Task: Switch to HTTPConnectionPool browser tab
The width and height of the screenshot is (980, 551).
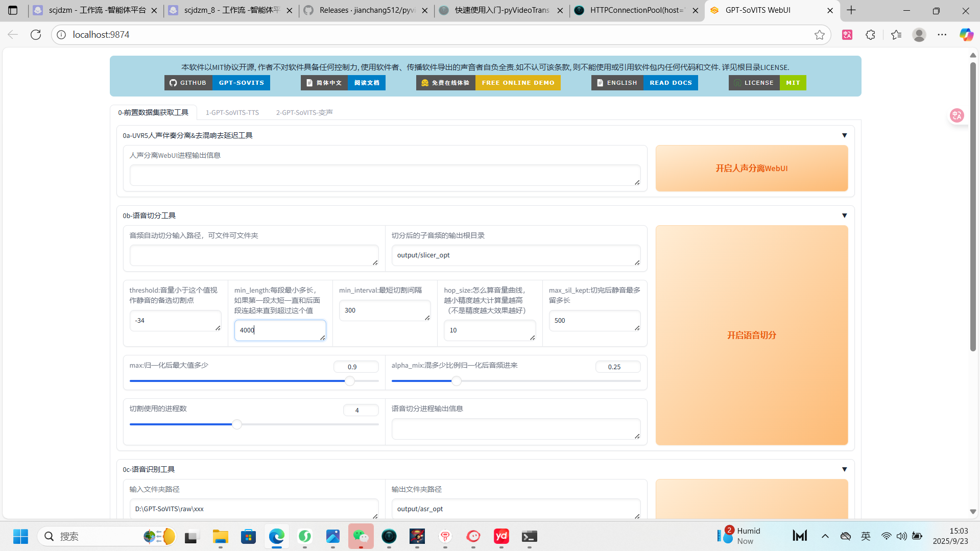Action: point(636,10)
